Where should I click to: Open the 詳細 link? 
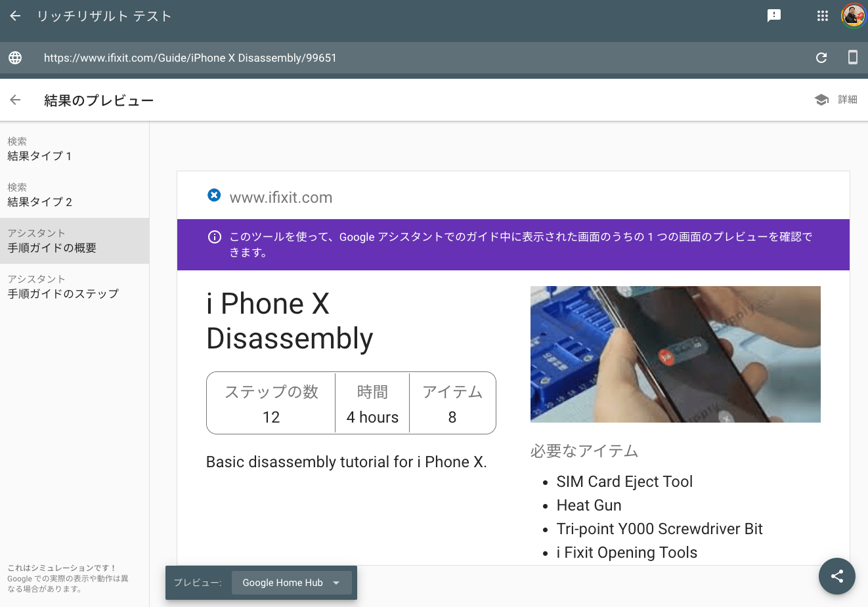point(848,100)
